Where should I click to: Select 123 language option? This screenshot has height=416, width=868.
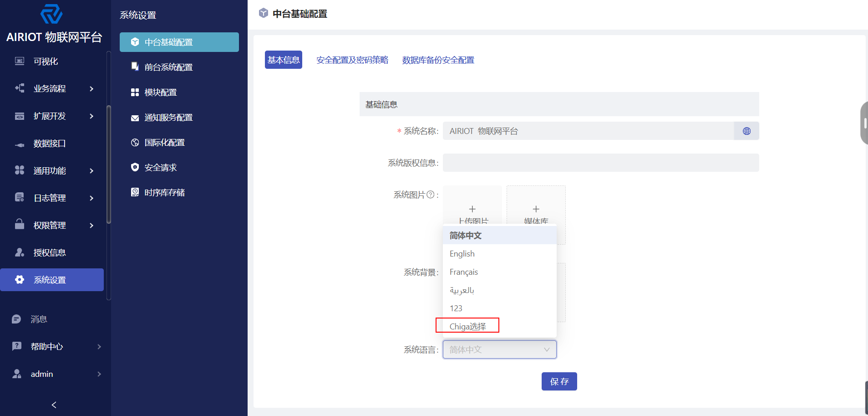[x=499, y=308]
